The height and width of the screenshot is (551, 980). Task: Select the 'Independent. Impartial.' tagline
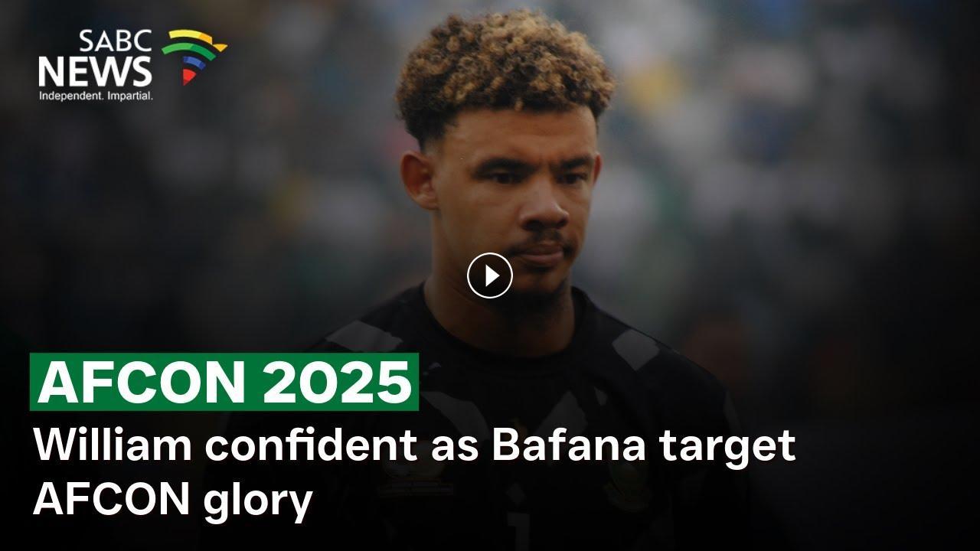(96, 96)
